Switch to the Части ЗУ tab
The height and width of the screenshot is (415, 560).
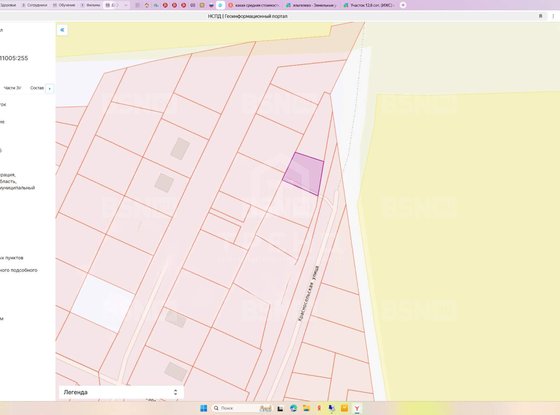tap(12, 88)
